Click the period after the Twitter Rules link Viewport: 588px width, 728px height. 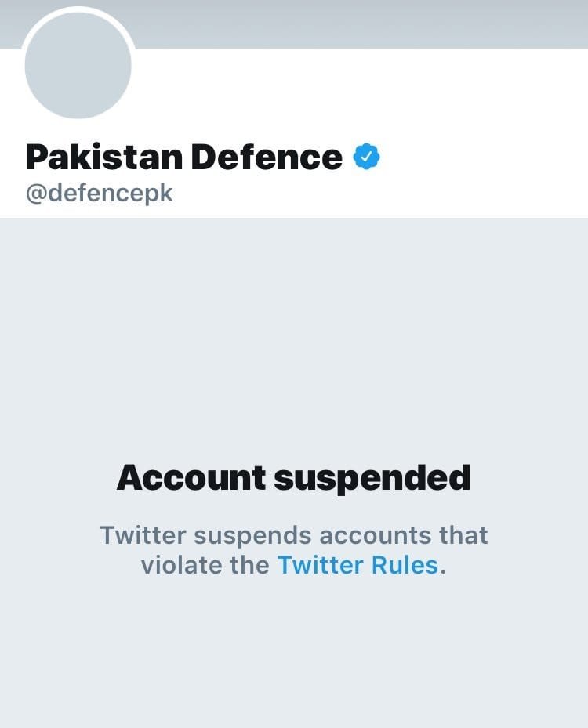[443, 570]
